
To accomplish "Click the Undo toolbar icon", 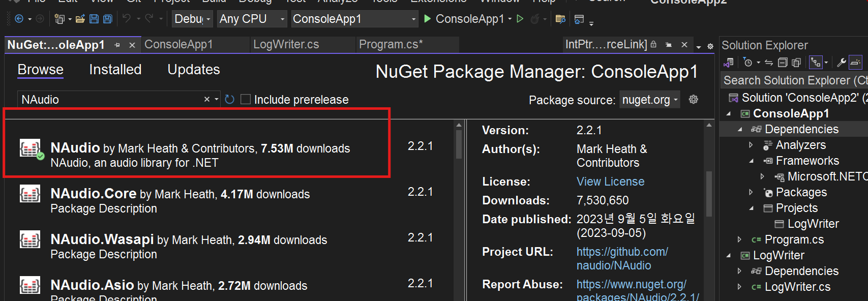I will click(127, 19).
